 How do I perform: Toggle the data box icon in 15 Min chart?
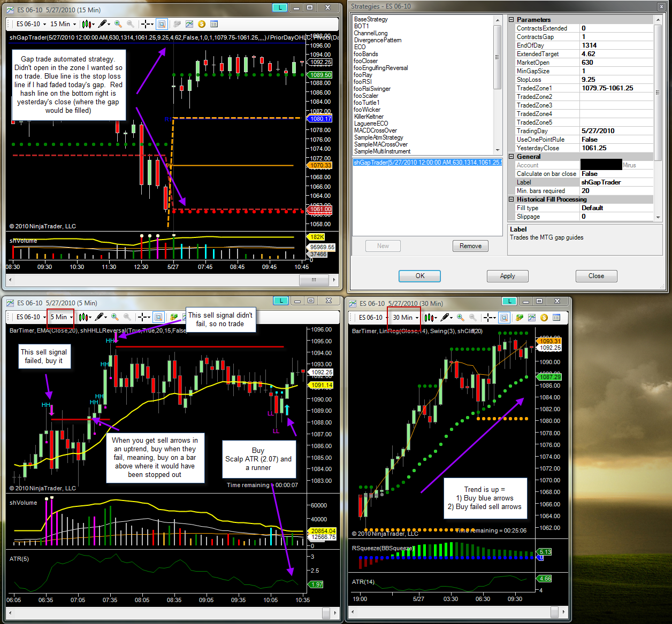162,24
